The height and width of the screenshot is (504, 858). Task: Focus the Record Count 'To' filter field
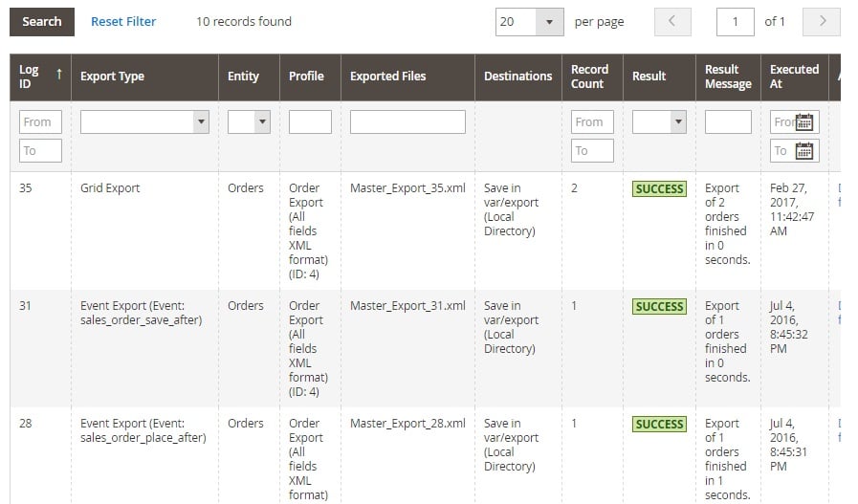tap(592, 151)
